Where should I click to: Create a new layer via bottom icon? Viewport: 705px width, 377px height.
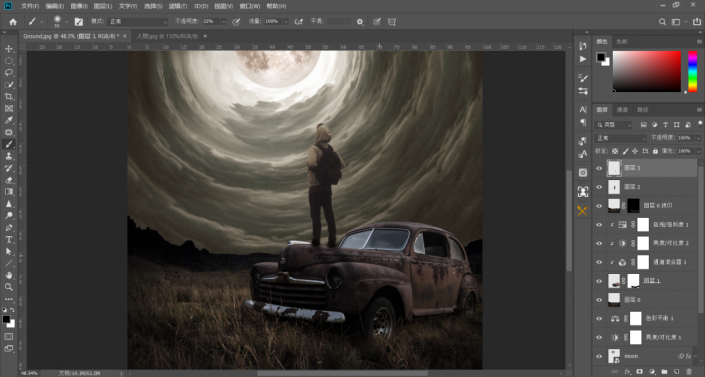[x=677, y=372]
